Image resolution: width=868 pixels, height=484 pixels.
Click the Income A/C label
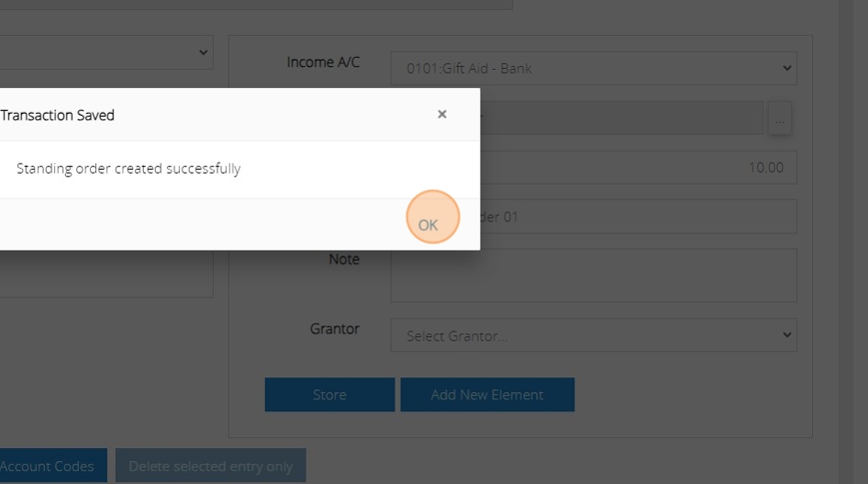[x=323, y=62]
